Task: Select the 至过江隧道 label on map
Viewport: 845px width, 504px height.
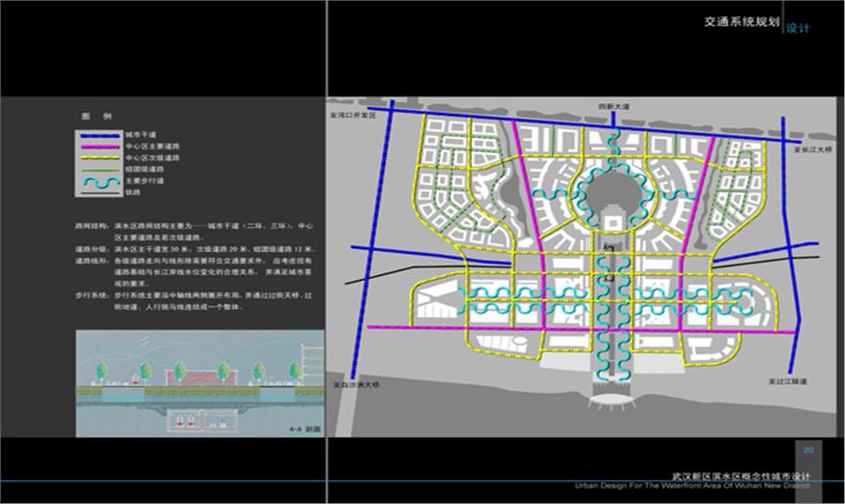Action: 788,381
